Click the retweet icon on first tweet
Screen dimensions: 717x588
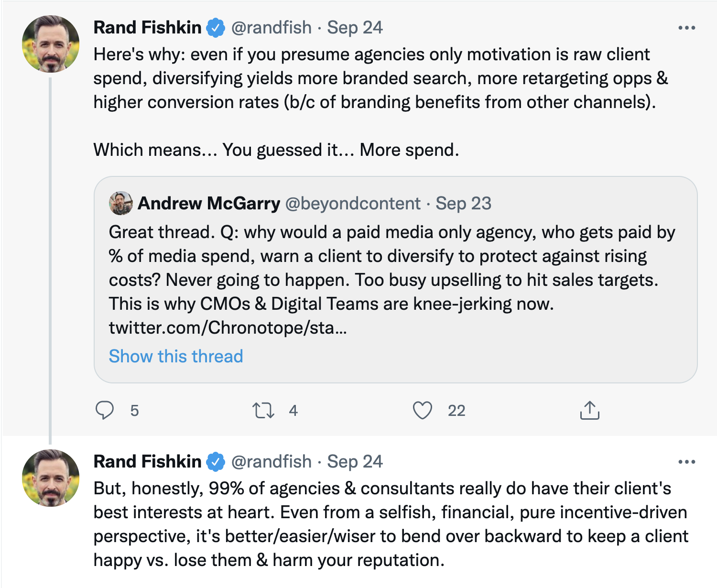pyautogui.click(x=263, y=410)
